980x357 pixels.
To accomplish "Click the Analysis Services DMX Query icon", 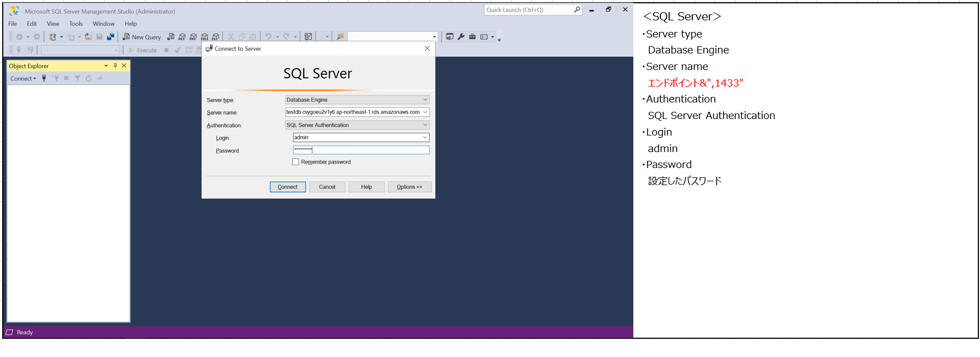I will (193, 37).
